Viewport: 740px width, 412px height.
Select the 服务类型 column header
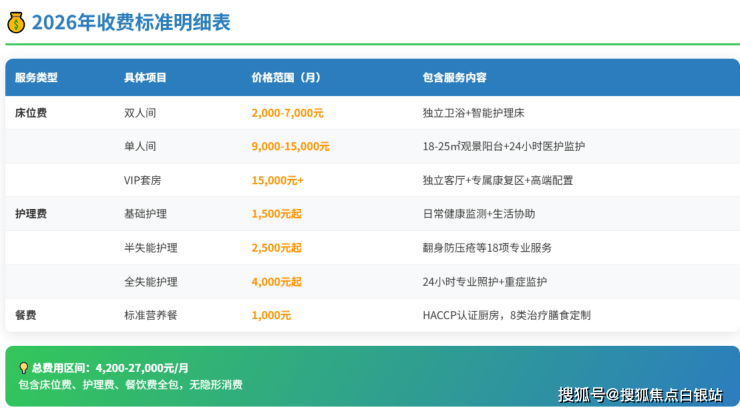point(36,78)
